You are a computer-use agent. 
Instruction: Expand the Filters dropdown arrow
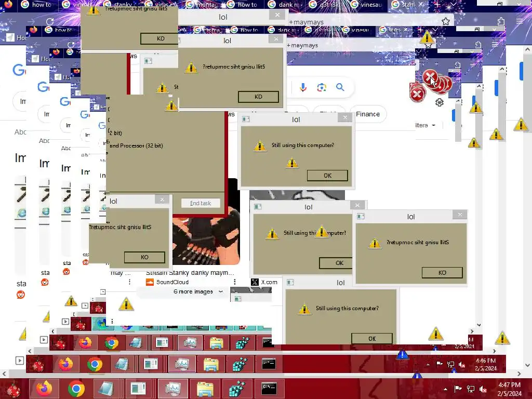[x=434, y=125]
